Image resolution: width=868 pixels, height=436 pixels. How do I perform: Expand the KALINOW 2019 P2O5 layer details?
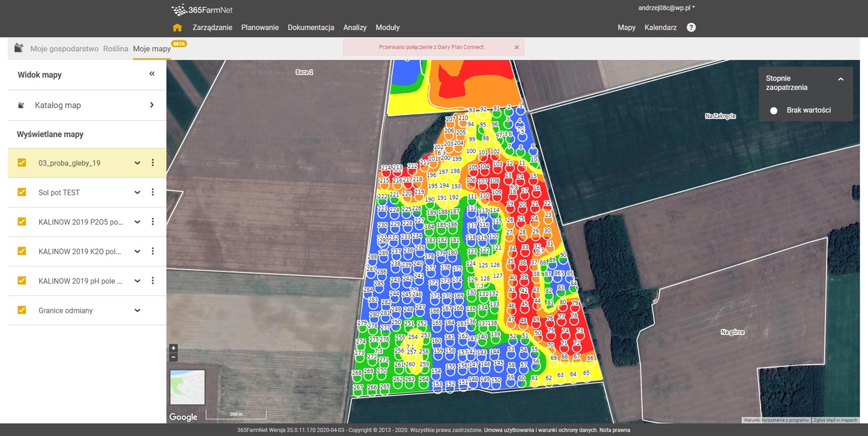coord(138,222)
